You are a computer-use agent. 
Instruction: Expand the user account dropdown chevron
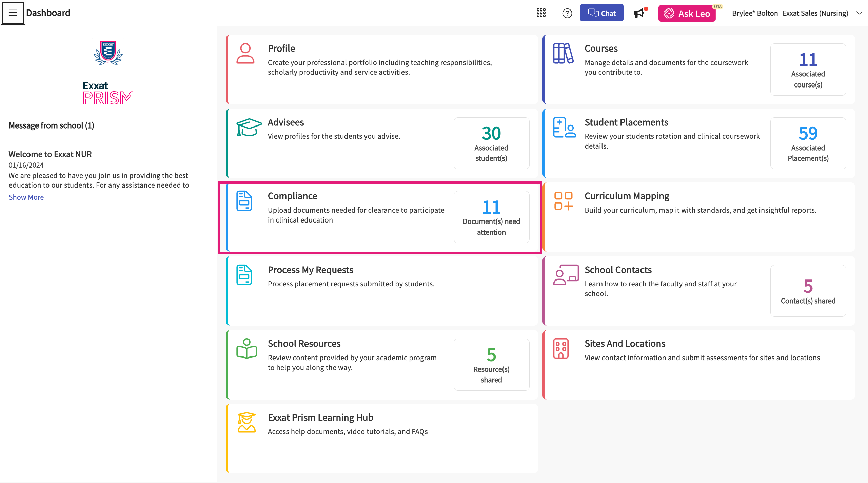(x=859, y=13)
